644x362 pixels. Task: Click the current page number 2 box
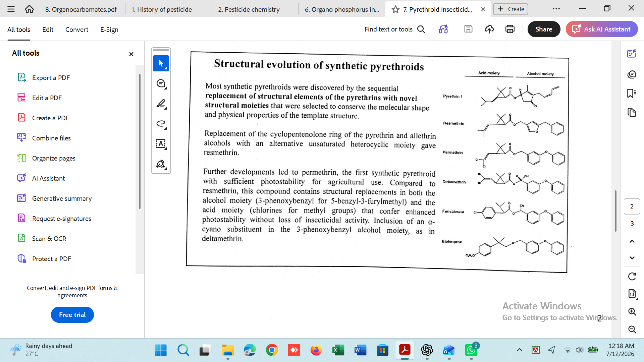pyautogui.click(x=632, y=206)
